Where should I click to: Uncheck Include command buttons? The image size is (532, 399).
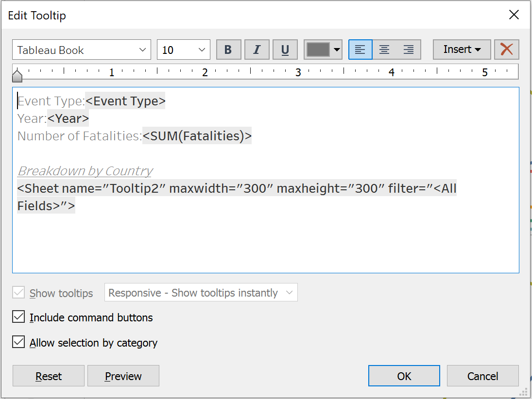(x=19, y=317)
